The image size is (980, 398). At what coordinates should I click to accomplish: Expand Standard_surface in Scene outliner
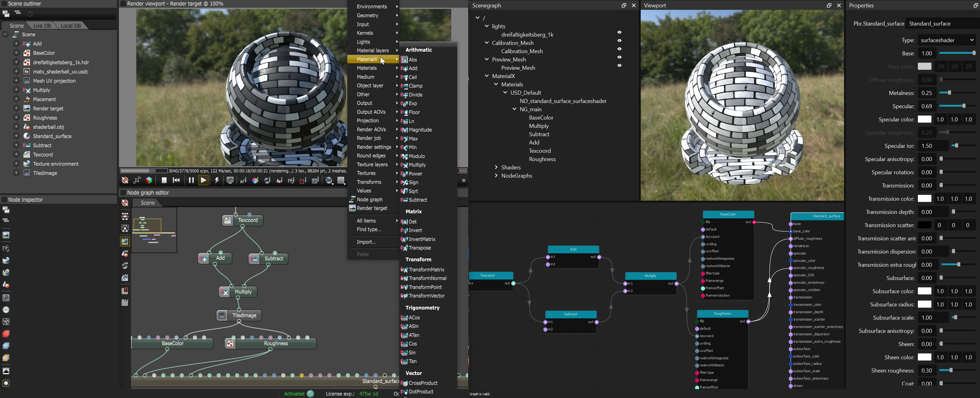(x=16, y=136)
